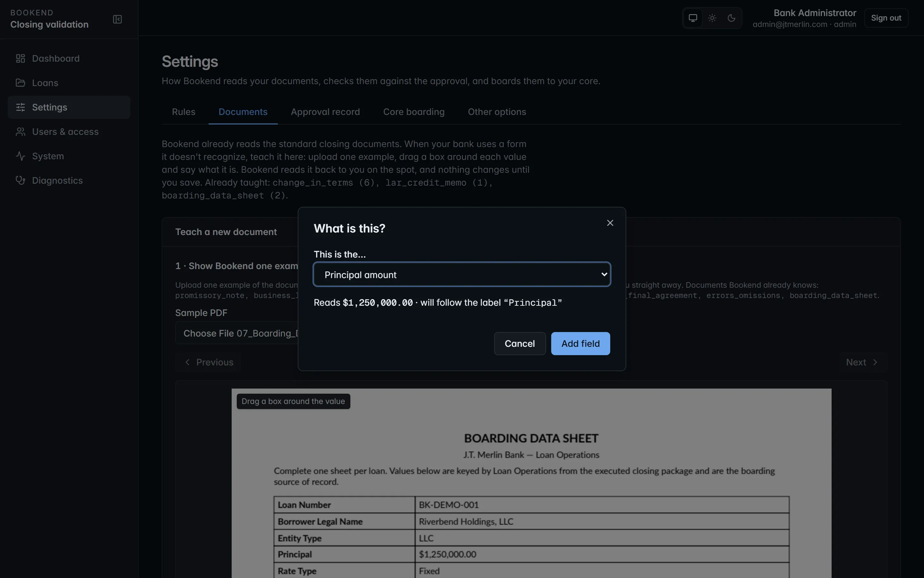Click the Bank Administrator user name

click(815, 13)
